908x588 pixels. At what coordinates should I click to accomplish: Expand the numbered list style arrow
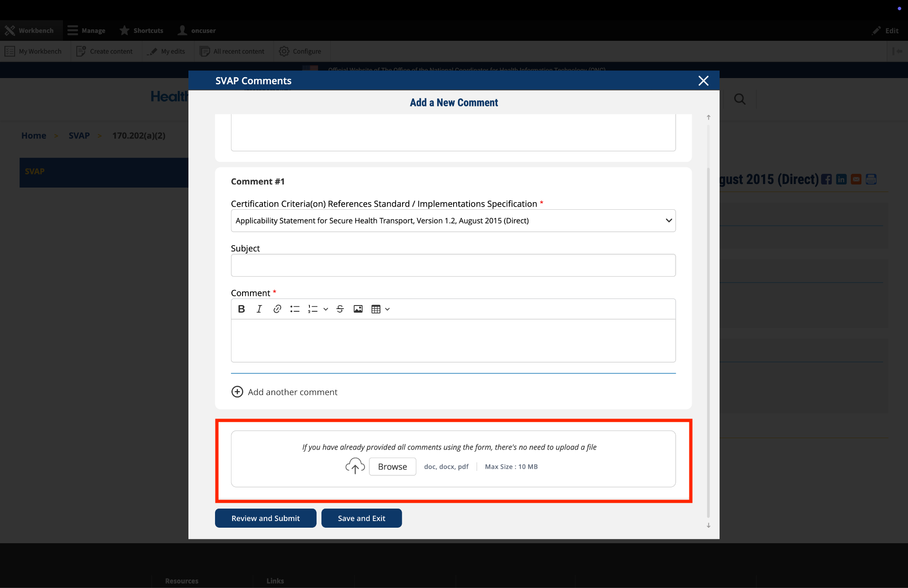(x=326, y=309)
